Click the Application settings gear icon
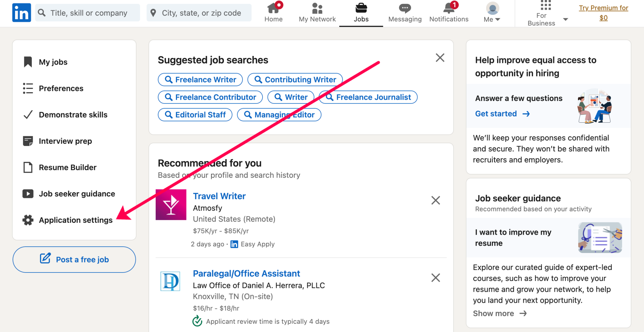This screenshot has width=644, height=332. tap(28, 220)
